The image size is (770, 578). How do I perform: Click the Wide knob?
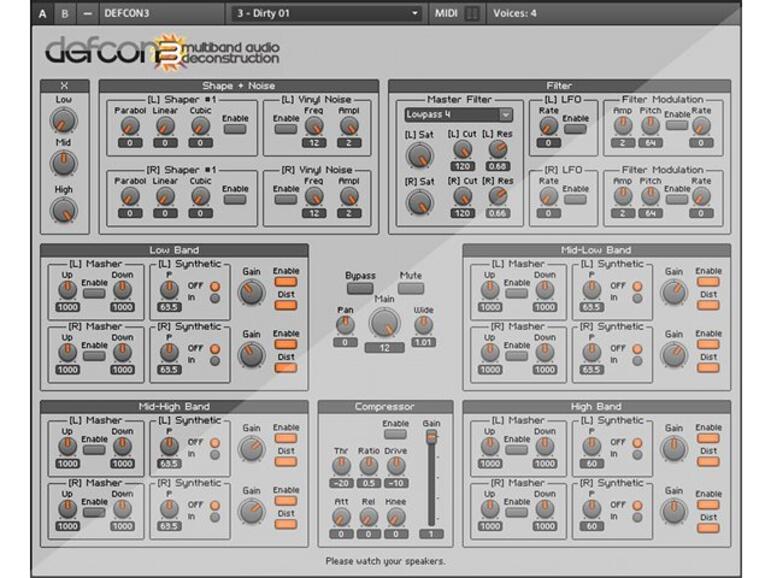[423, 325]
